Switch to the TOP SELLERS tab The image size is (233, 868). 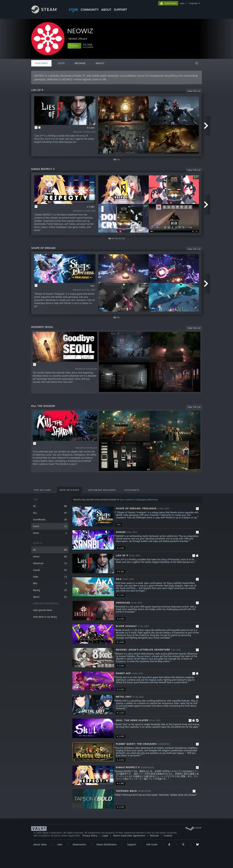pyautogui.click(x=42, y=490)
